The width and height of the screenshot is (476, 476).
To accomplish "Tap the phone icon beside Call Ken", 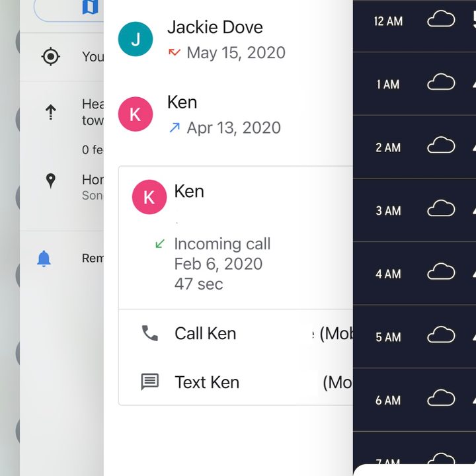I will (150, 333).
